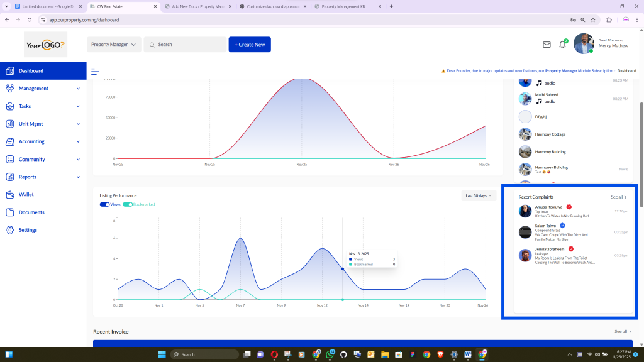The height and width of the screenshot is (362, 644).
Task: Click the Create New button
Action: pos(250,45)
